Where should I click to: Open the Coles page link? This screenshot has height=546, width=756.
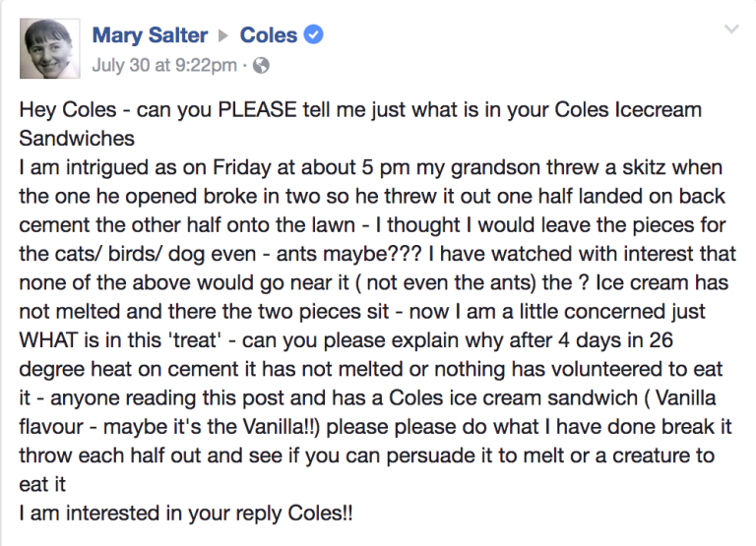pyautogui.click(x=269, y=35)
